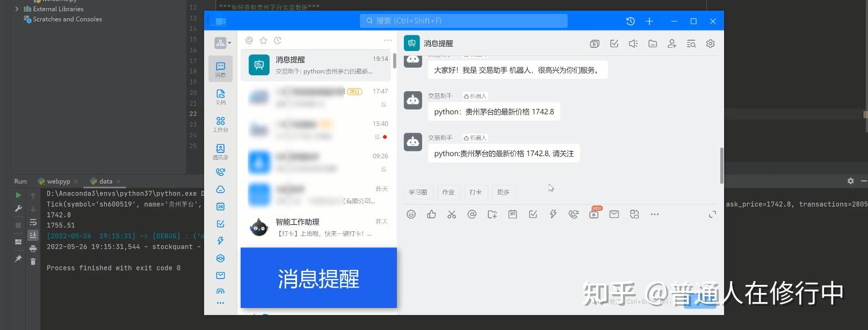Send thumbs-up from chat toolbar

(431, 214)
